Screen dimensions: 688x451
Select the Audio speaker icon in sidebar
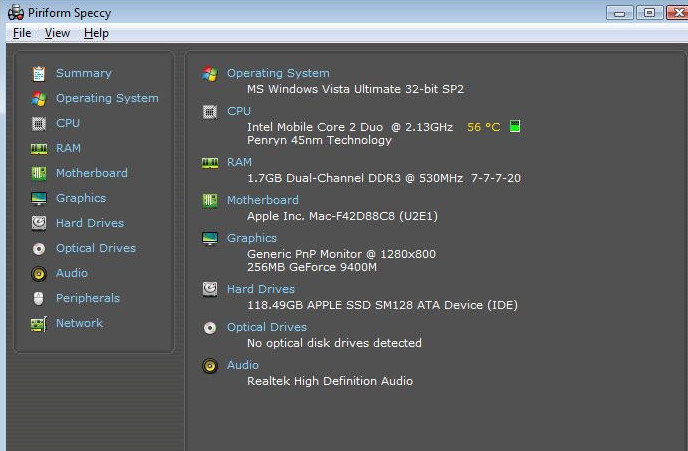[x=39, y=274]
